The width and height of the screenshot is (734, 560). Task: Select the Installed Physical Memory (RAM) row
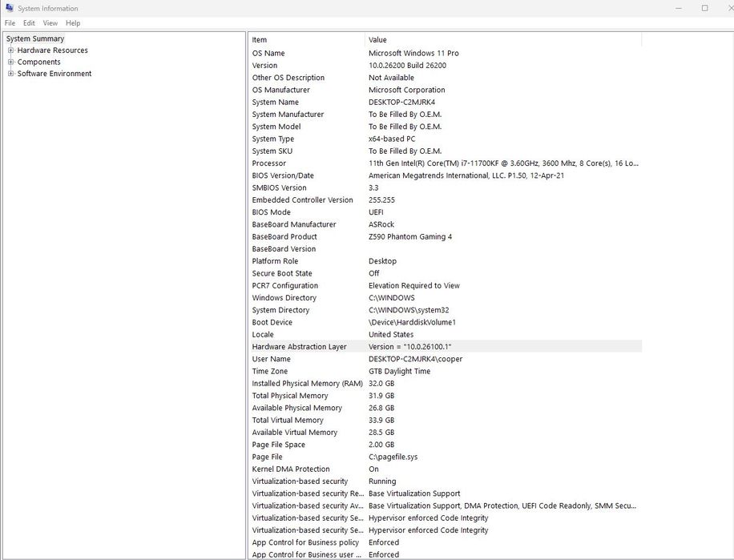tap(445, 383)
